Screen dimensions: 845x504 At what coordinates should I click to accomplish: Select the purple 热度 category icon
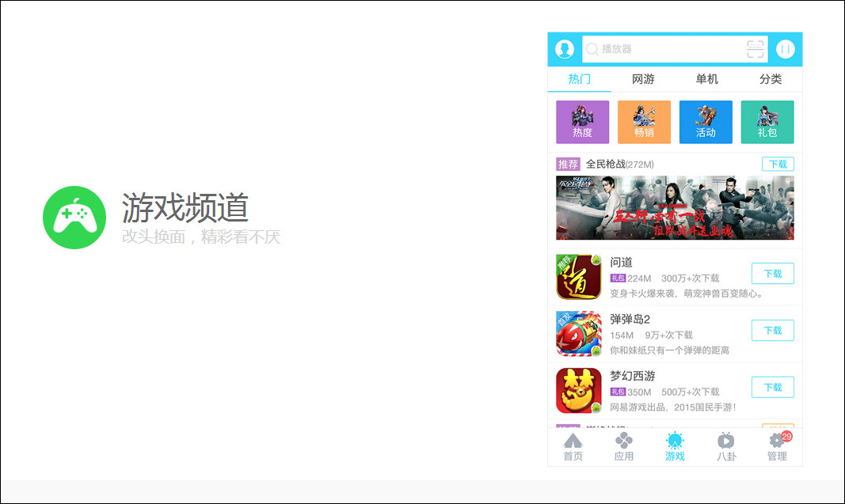tap(582, 122)
